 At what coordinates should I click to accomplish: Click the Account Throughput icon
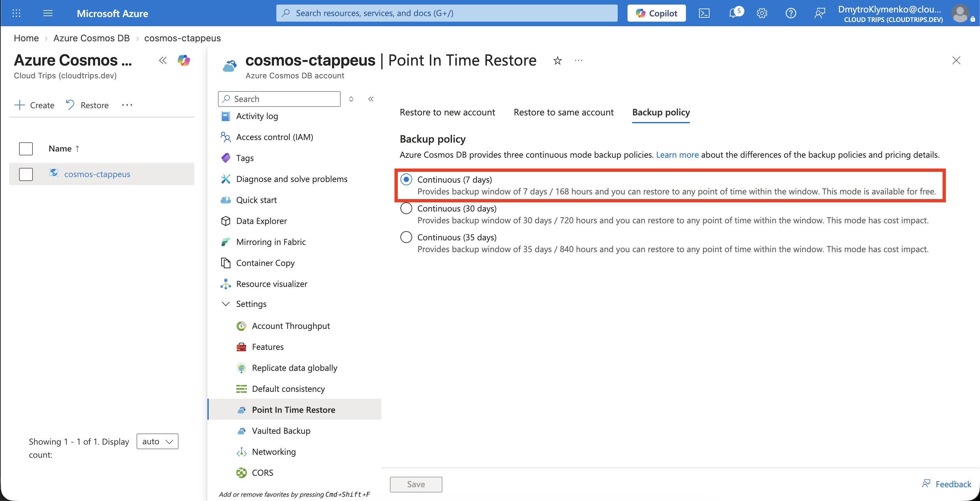click(241, 326)
